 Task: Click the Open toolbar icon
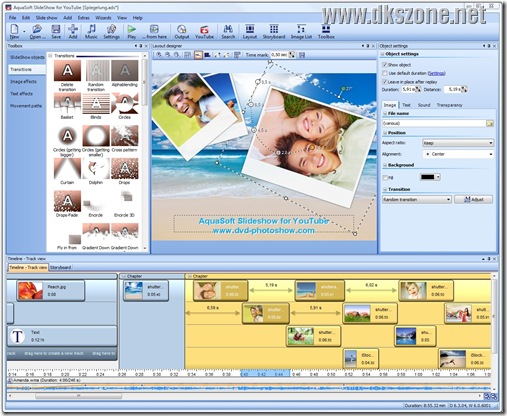pos(36,31)
